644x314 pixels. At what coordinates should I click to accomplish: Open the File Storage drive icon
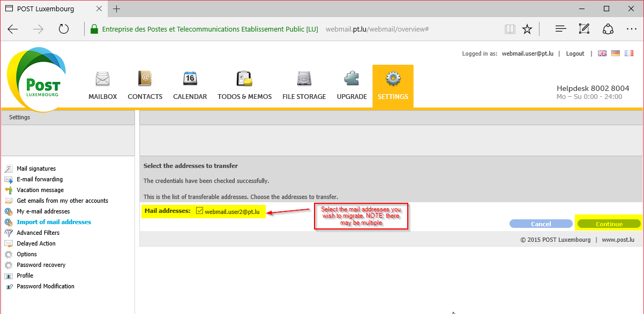coord(304,79)
